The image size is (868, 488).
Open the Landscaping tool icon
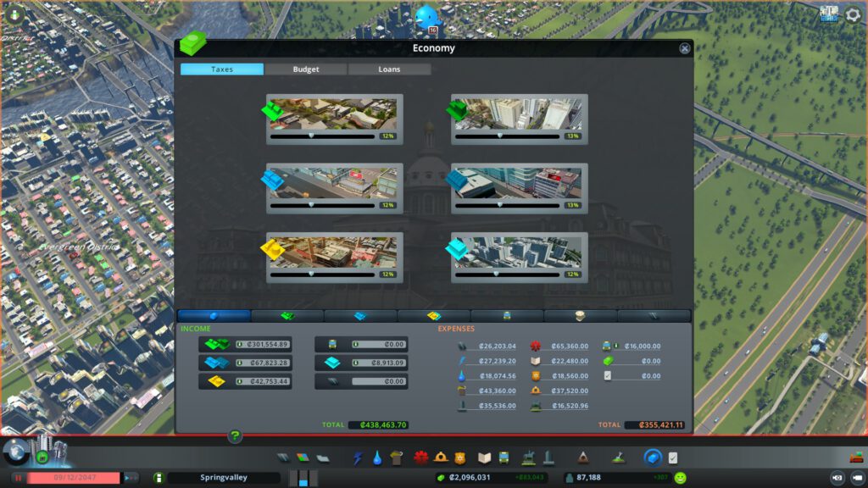point(618,457)
